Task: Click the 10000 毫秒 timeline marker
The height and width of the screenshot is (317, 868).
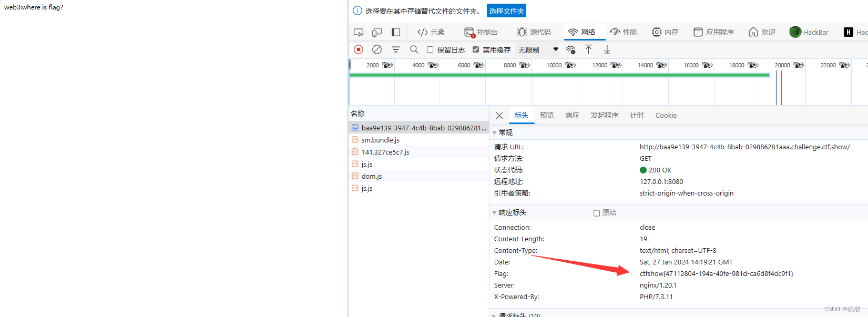Action: (561, 65)
